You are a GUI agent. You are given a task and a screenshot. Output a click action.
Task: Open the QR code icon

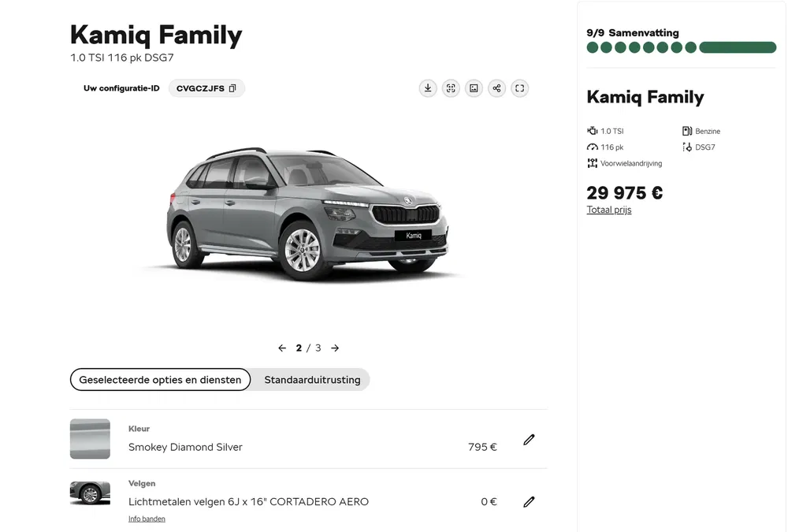click(451, 88)
